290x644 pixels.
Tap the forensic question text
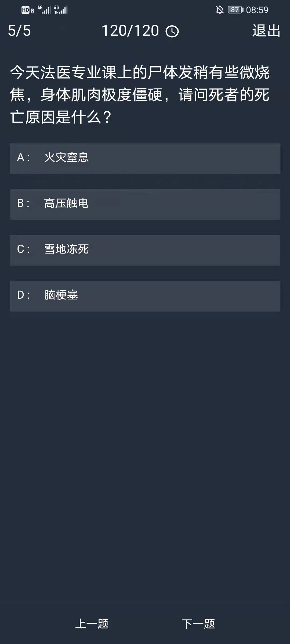pyautogui.click(x=140, y=94)
